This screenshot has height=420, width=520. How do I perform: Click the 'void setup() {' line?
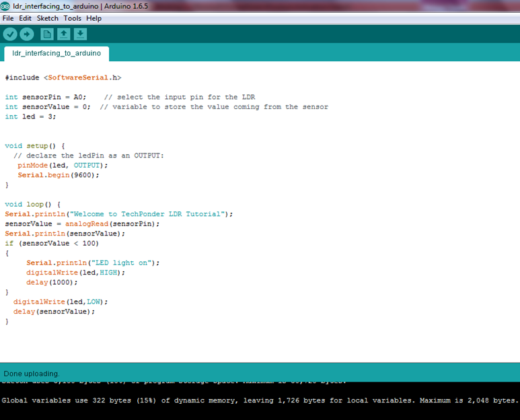[35, 146]
